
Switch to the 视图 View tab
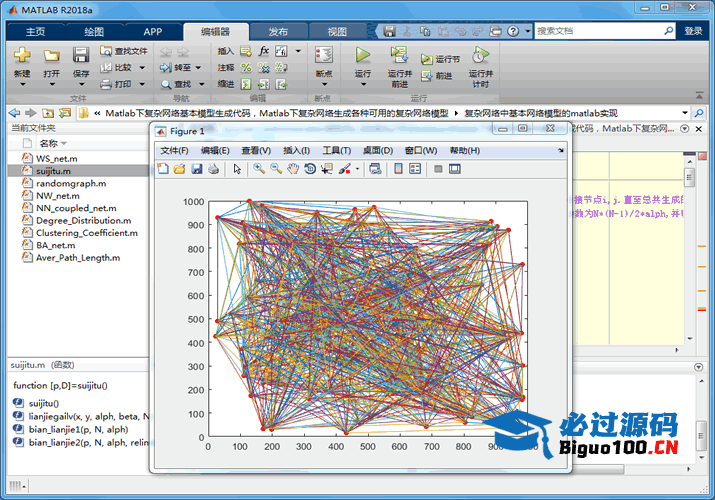337,31
